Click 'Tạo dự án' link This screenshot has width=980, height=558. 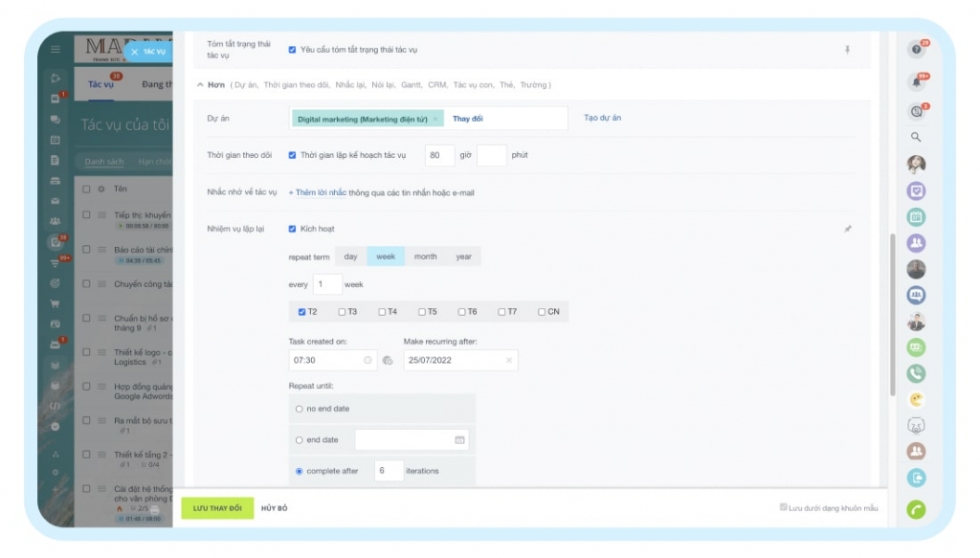(603, 118)
